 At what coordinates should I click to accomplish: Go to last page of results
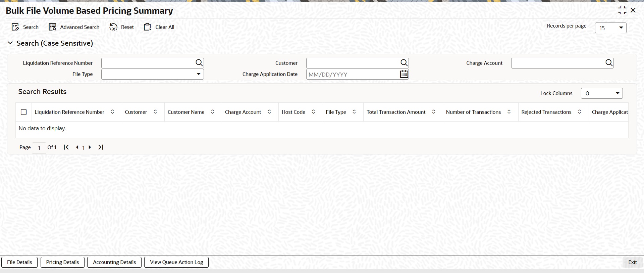(101, 147)
